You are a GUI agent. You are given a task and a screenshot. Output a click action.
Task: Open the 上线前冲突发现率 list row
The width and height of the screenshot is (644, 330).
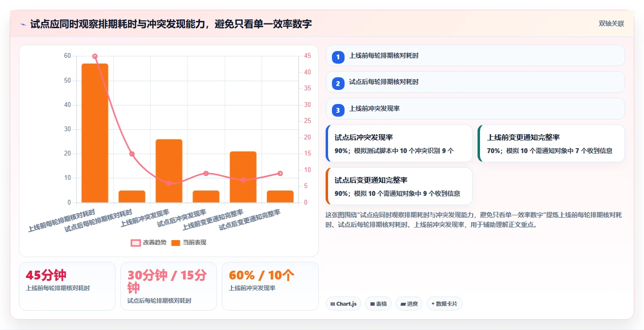click(x=475, y=108)
